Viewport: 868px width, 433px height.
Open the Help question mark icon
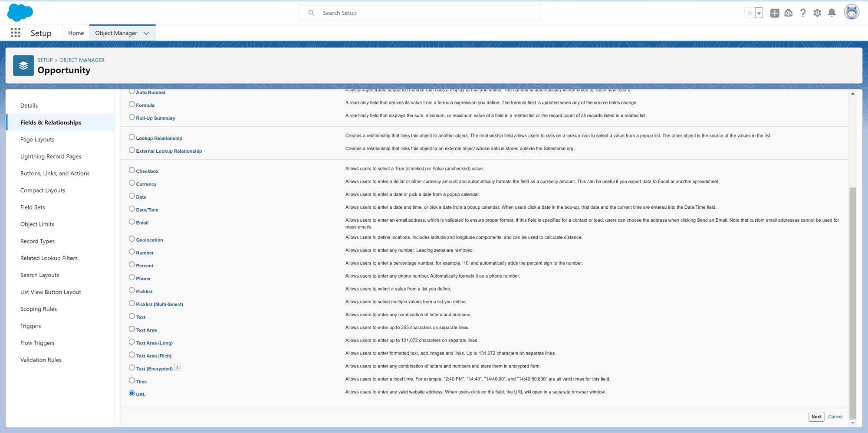[x=803, y=13]
